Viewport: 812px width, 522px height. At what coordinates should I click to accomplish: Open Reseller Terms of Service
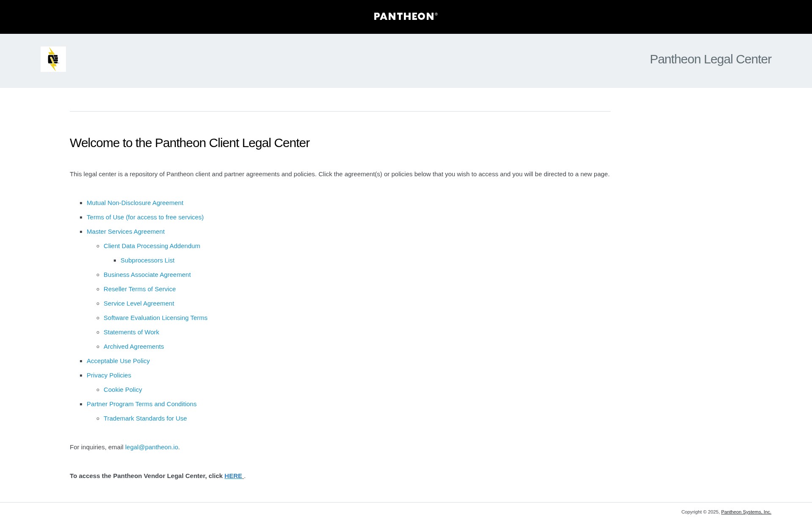pyautogui.click(x=140, y=289)
